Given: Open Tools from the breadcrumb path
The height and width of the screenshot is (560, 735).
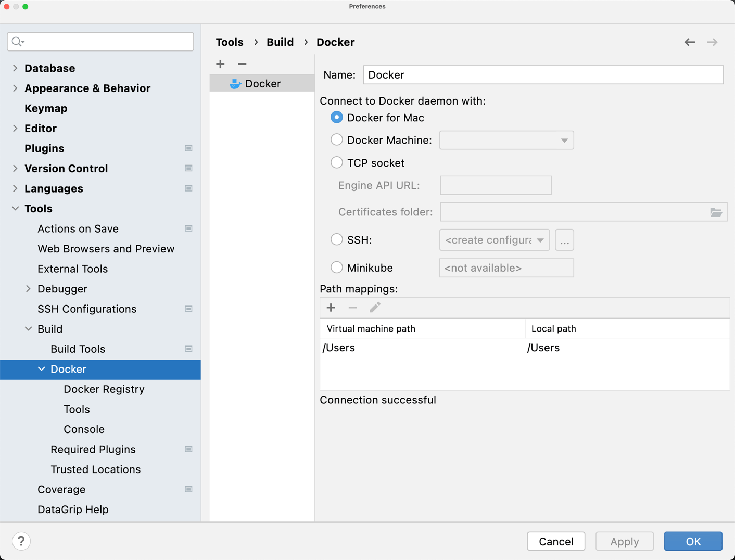Looking at the screenshot, I should tap(230, 42).
